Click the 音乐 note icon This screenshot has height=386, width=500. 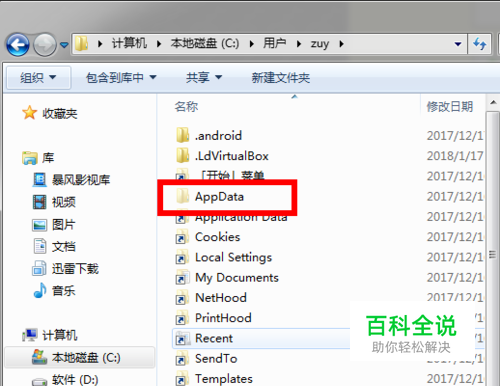point(40,290)
